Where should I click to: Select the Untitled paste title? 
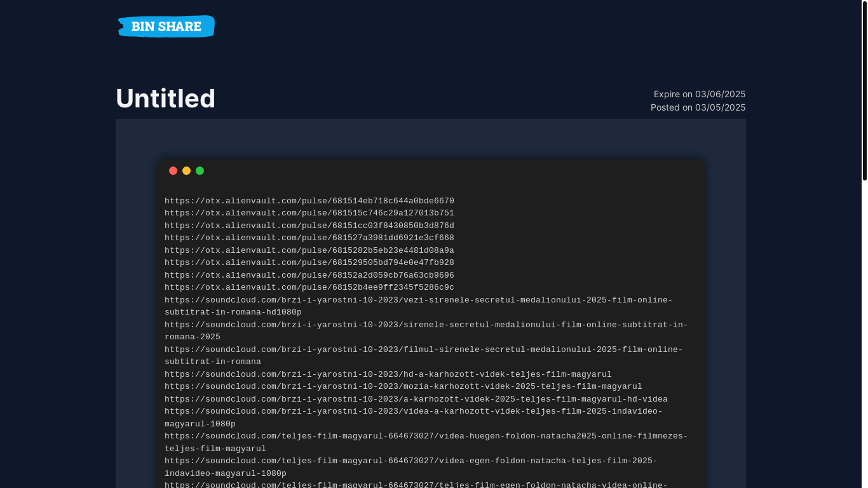click(166, 98)
